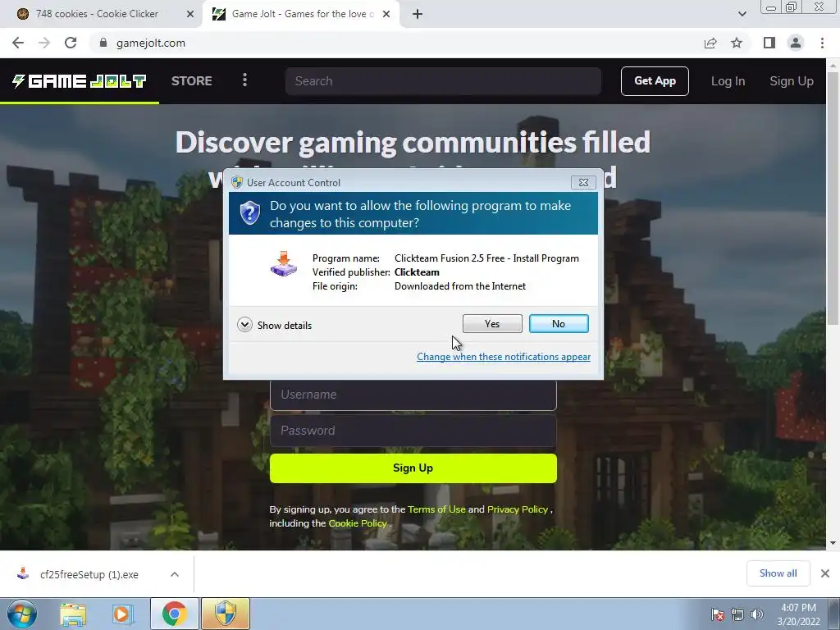Close the downloads bar

coord(825,573)
